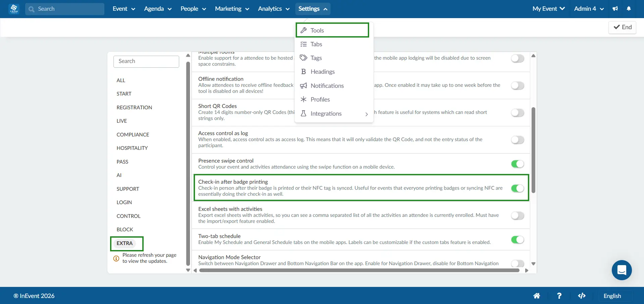Select the PASS category

pyautogui.click(x=122, y=162)
